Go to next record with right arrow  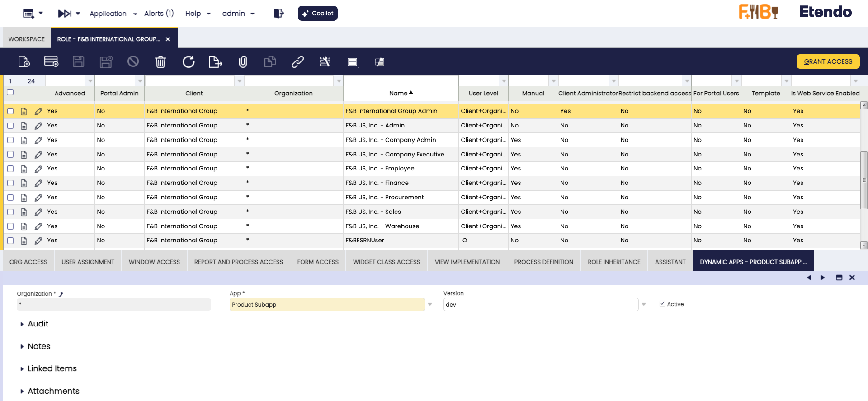click(823, 278)
